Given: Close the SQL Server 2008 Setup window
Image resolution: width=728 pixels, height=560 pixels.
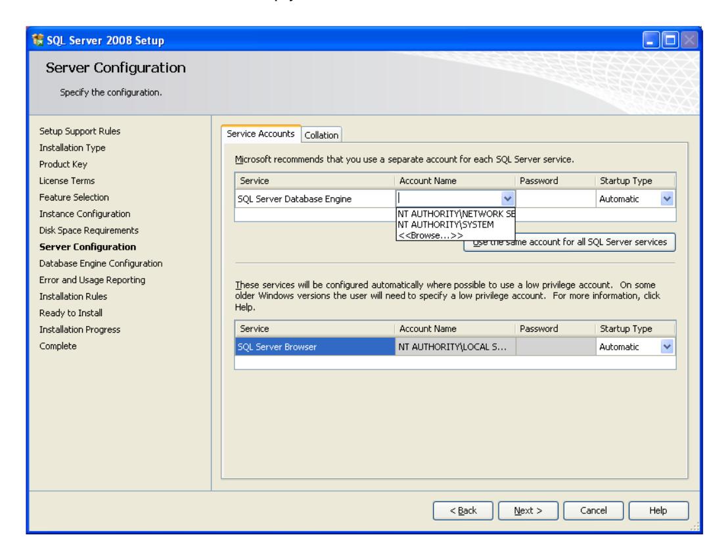Looking at the screenshot, I should click(x=689, y=40).
